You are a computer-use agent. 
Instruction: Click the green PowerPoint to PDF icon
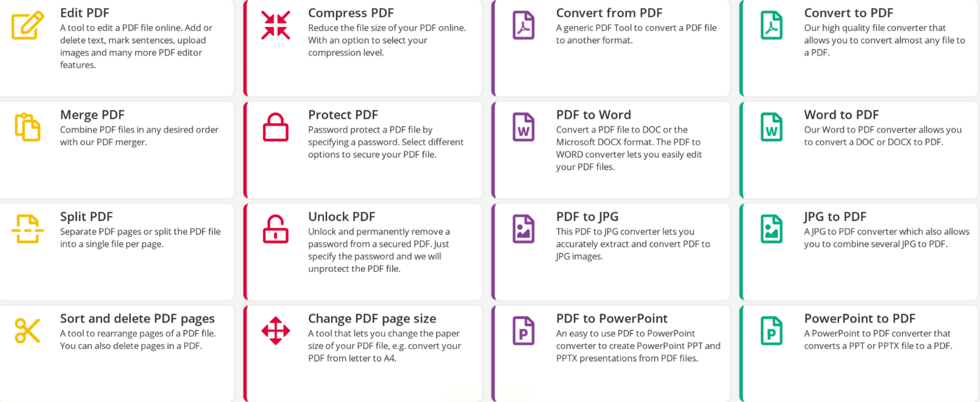(772, 331)
